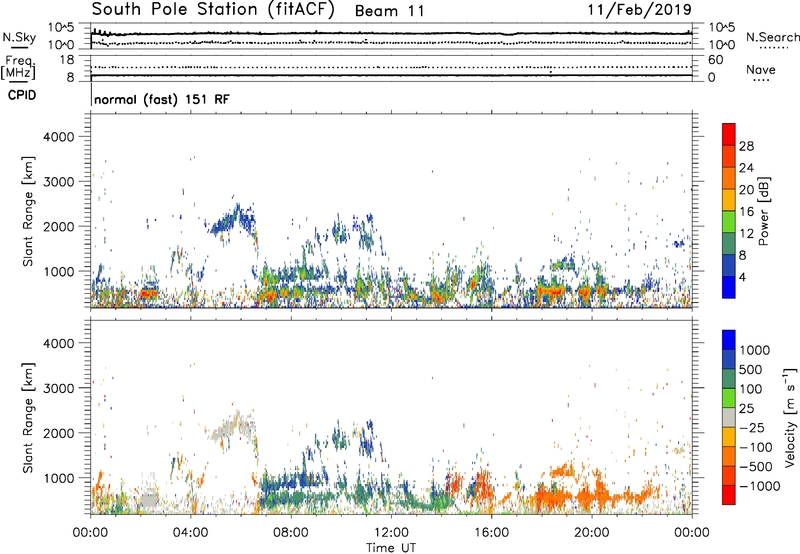
Task: Select the 'Beam 11' label
Action: (389, 11)
